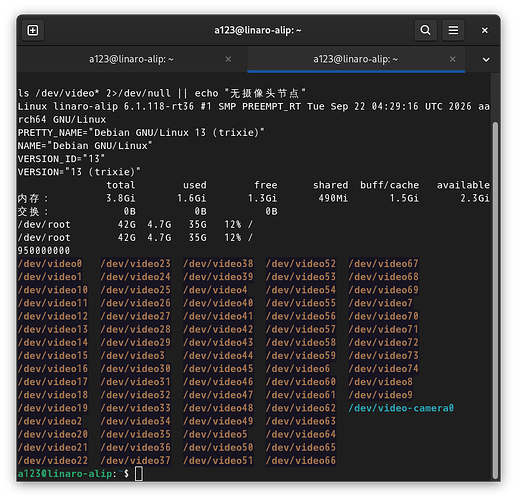Click the a123@linaro-alip prompt text
Viewport: 517px width, 500px height.
click(x=66, y=474)
